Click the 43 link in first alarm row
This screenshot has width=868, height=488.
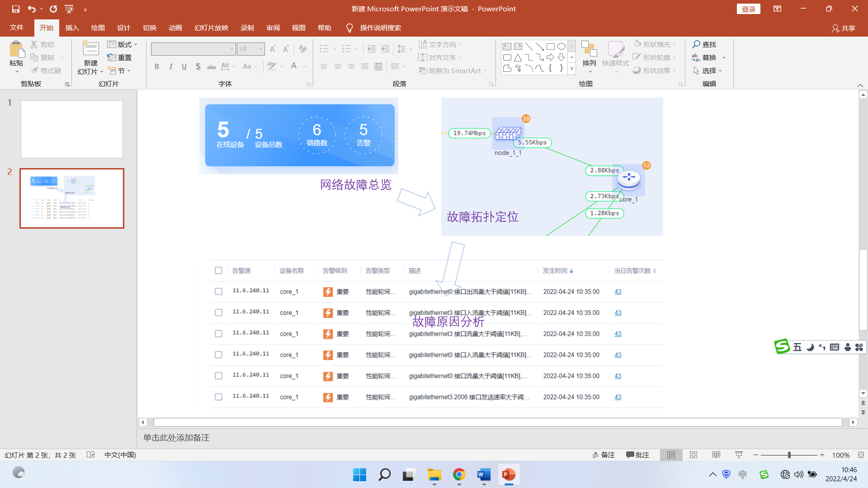click(x=618, y=292)
